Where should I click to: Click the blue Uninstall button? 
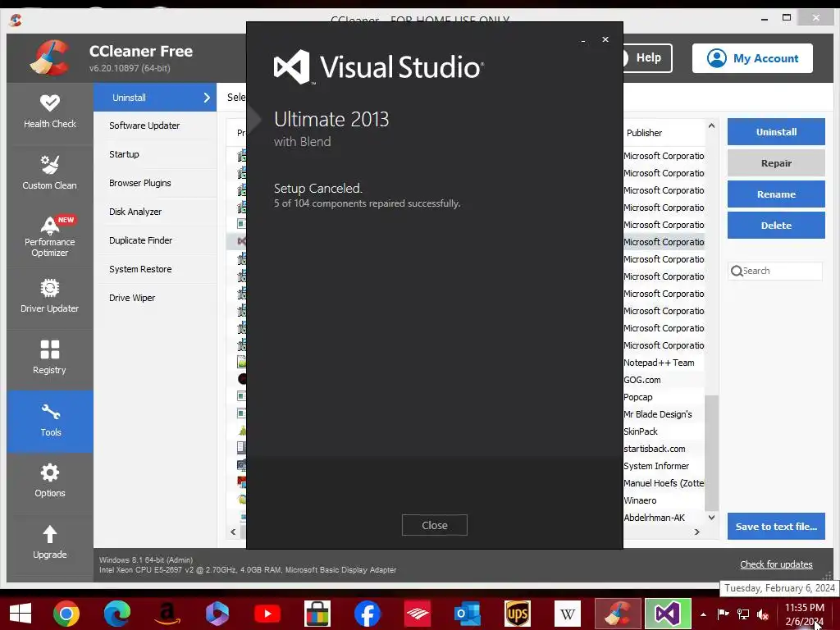tap(776, 132)
